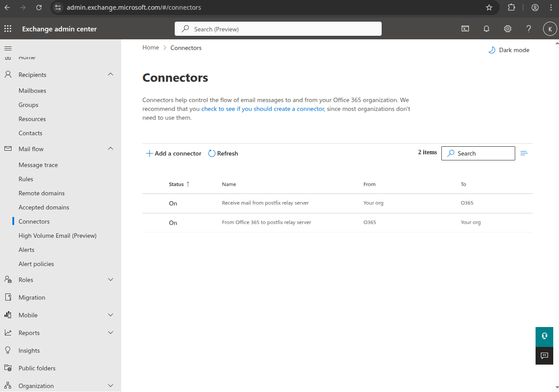Open account profile avatar K
The width and height of the screenshot is (559, 392).
click(x=550, y=29)
